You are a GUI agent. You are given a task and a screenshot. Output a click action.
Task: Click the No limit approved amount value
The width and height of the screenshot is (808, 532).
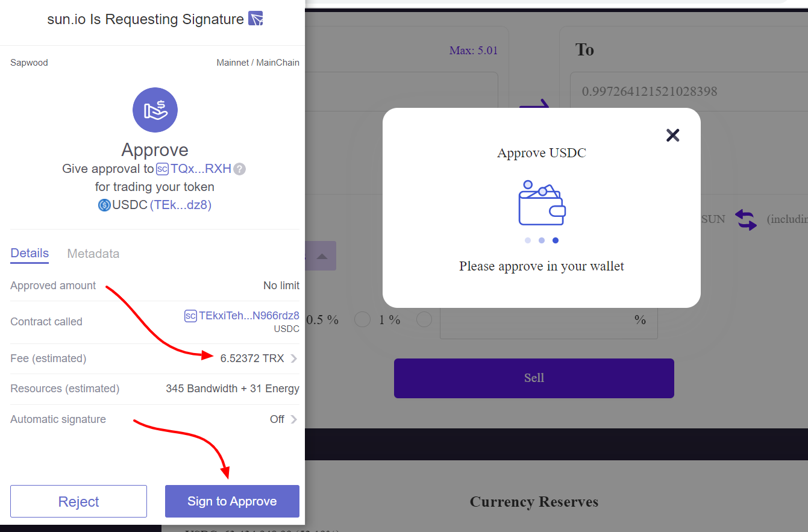(x=281, y=286)
